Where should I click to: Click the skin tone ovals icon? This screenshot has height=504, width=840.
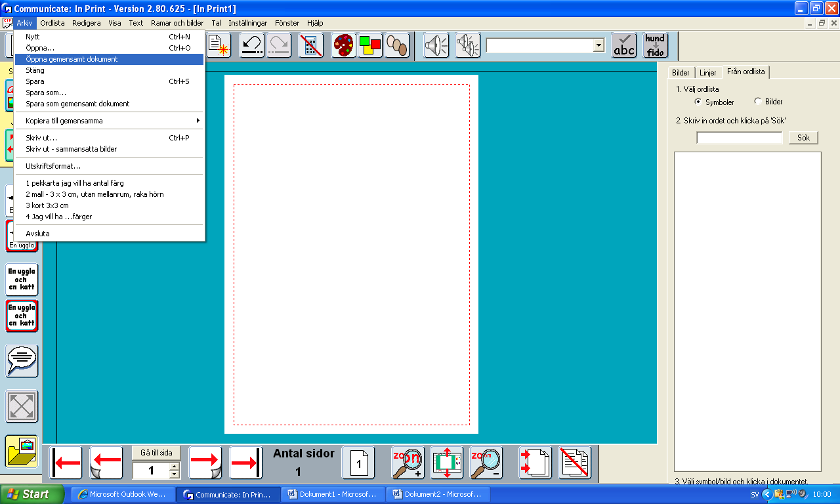[x=397, y=45]
